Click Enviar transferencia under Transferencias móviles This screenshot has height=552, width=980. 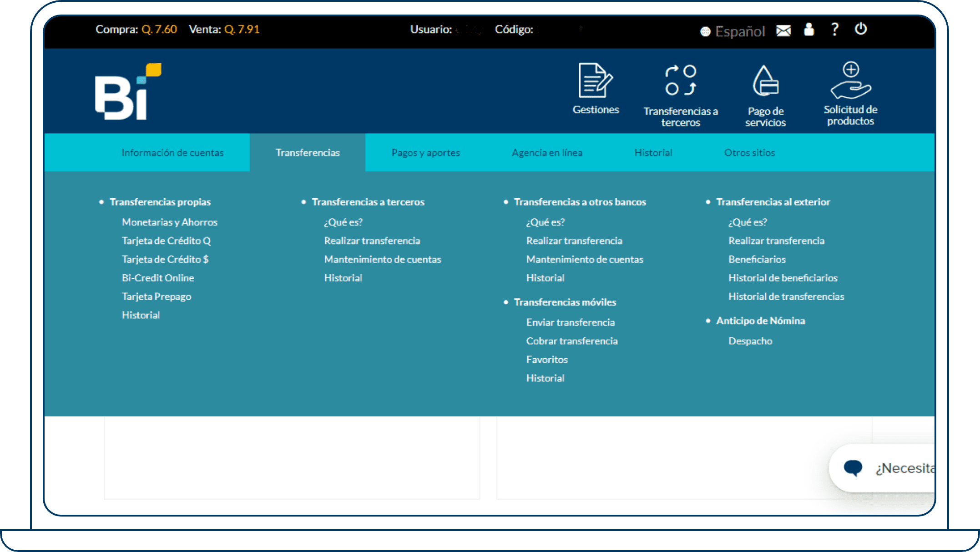(x=571, y=323)
